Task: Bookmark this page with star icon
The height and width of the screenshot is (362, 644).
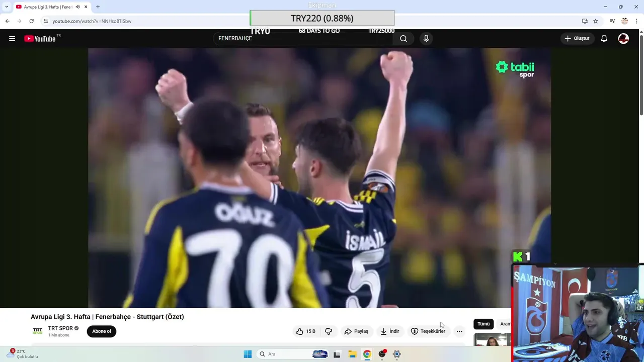Action: tap(596, 21)
